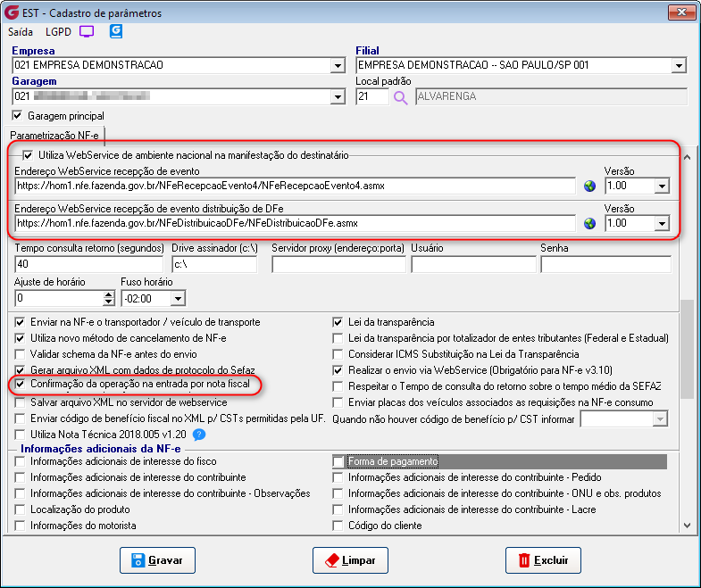Click the blue help icon beside Nota Técnica
Viewport: 701px width, 588px height.
[199, 435]
